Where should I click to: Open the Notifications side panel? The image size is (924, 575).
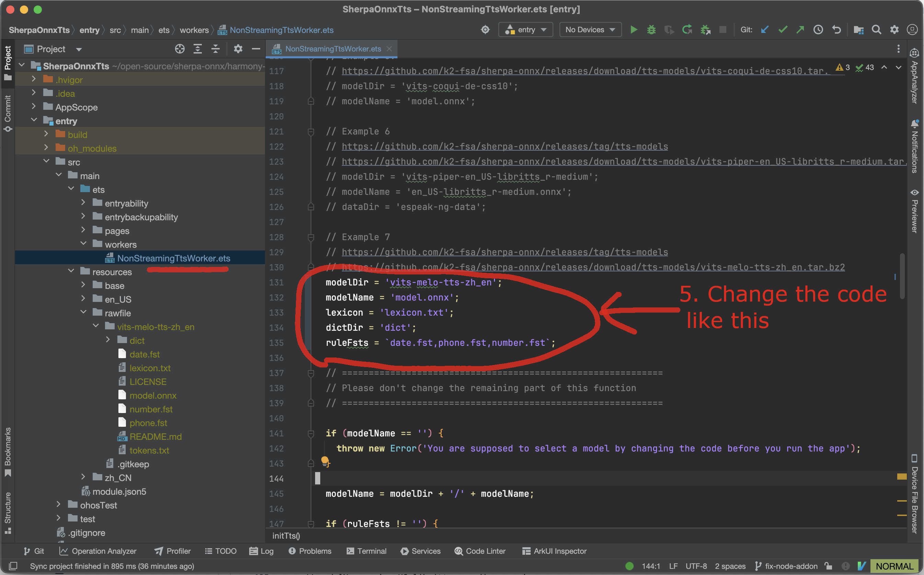click(914, 146)
